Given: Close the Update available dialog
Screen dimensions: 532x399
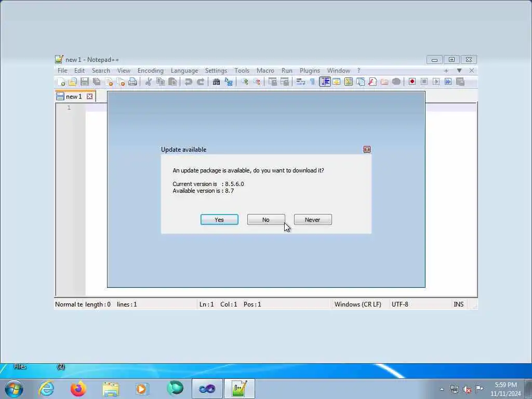Looking at the screenshot, I should [367, 149].
